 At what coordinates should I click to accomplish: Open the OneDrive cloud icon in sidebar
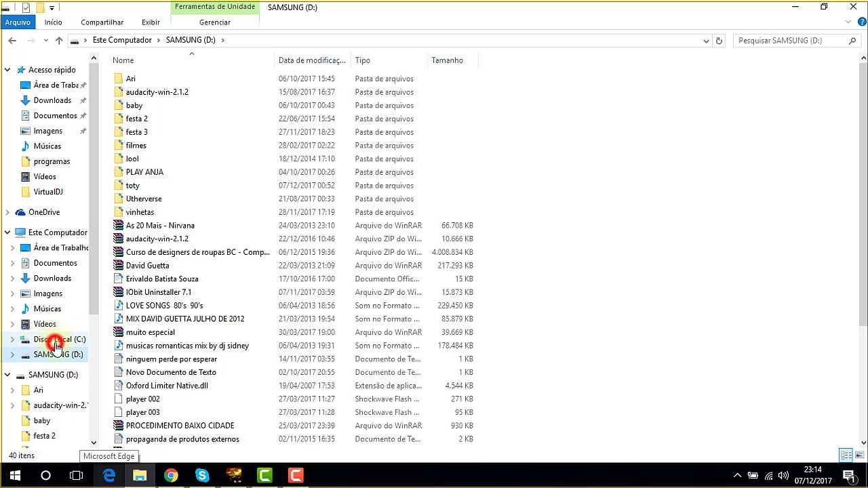(x=21, y=212)
